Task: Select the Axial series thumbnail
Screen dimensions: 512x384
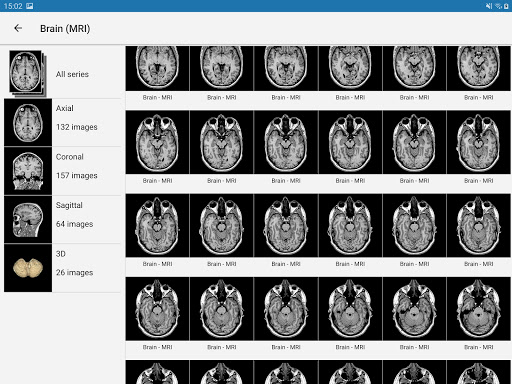Action: pos(28,122)
